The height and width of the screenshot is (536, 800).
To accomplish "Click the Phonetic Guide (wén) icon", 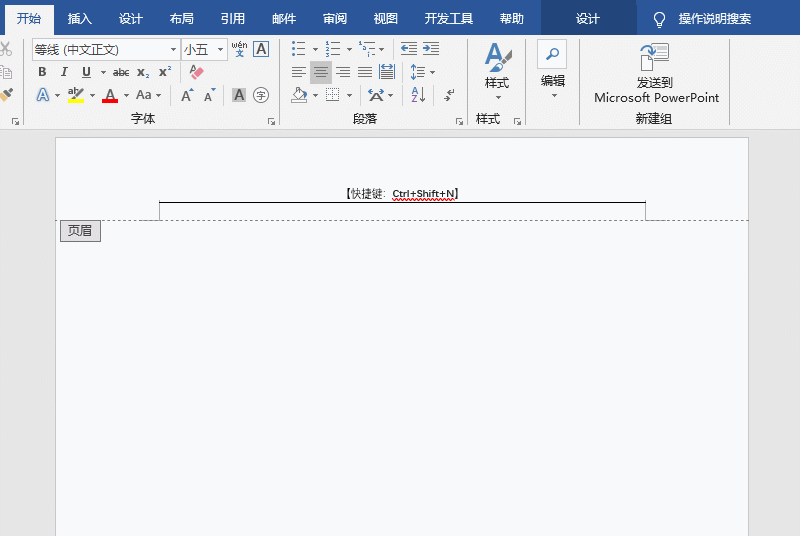I will (x=239, y=49).
